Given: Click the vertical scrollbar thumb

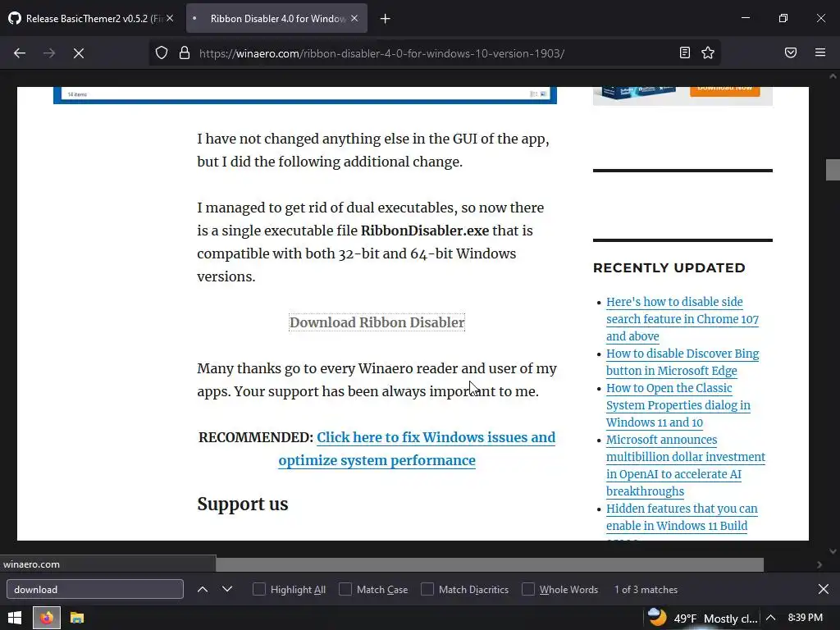Looking at the screenshot, I should [x=833, y=170].
